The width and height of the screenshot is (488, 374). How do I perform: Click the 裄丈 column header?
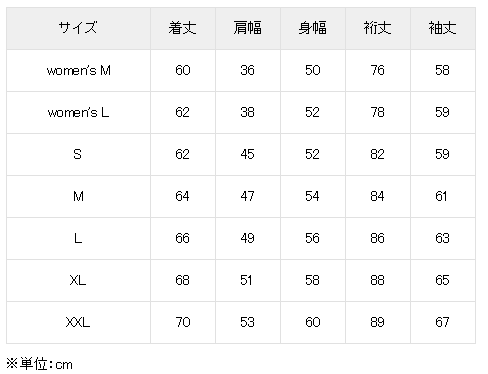click(x=378, y=28)
